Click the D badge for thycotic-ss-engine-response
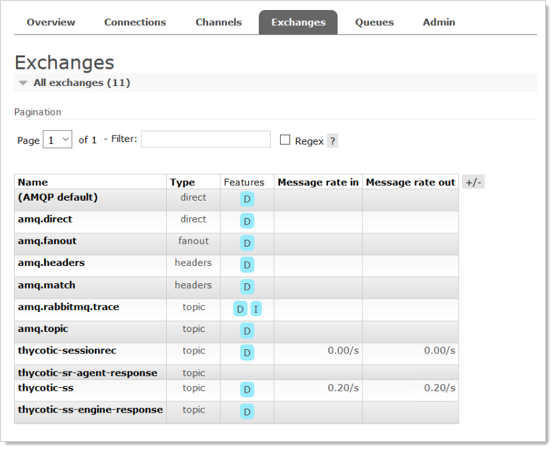 (x=247, y=411)
